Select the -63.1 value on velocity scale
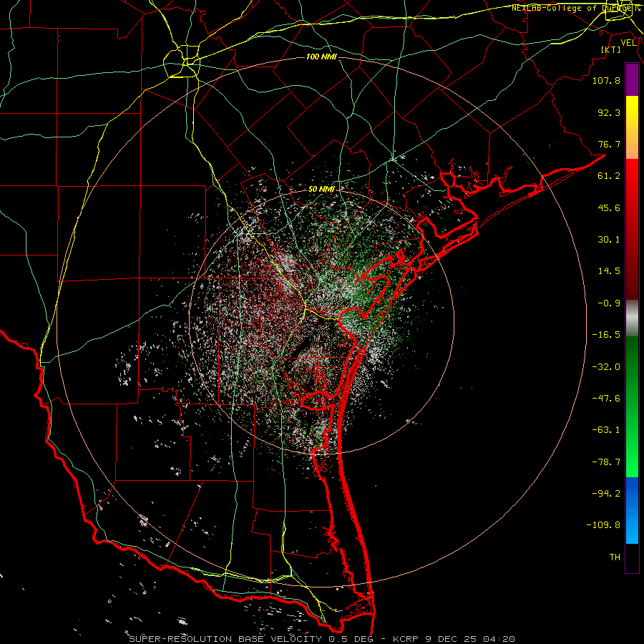This screenshot has height=644, width=644. (606, 430)
